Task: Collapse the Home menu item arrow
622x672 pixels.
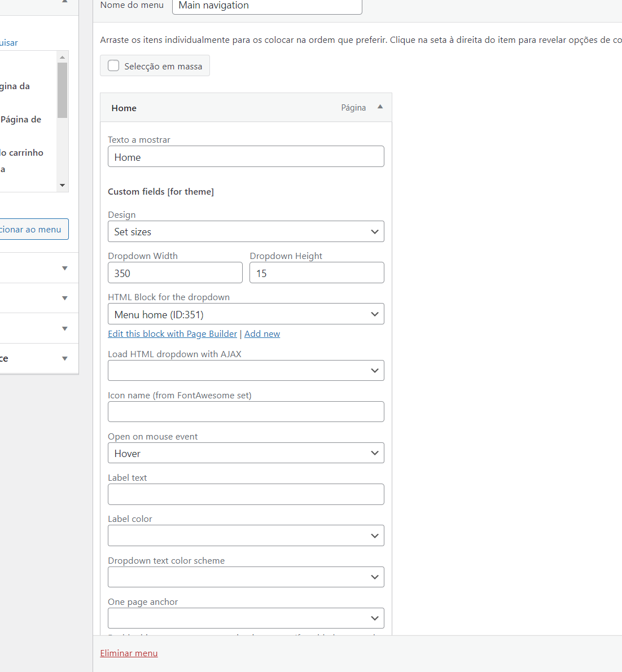Action: pos(380,107)
